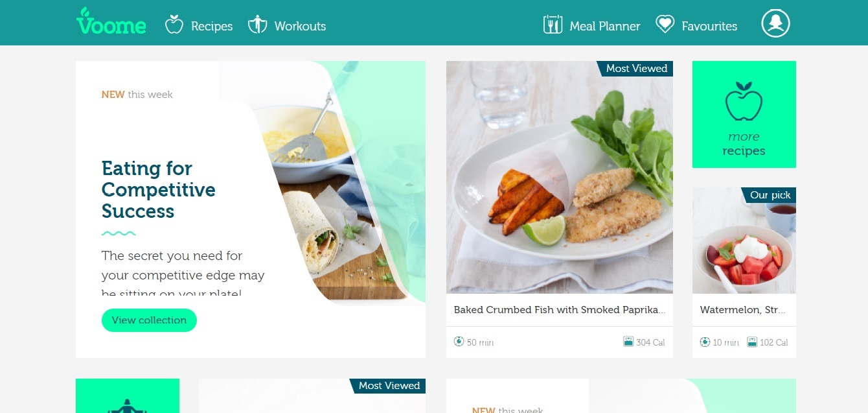Go to Meal Planner

point(605,26)
